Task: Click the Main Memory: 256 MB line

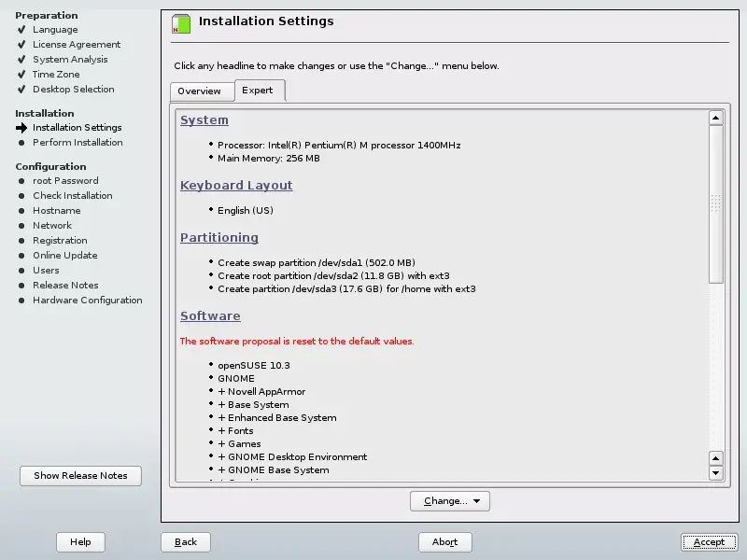Action: click(x=269, y=159)
